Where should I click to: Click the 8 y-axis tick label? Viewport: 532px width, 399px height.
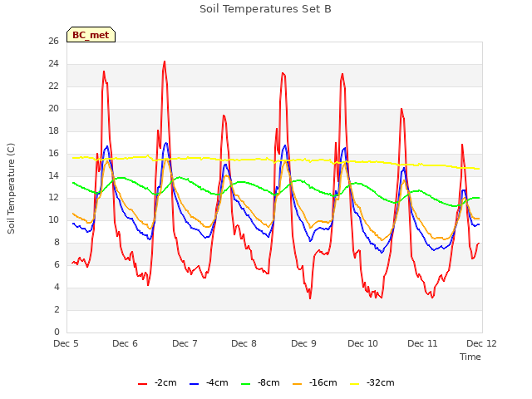click(x=57, y=242)
